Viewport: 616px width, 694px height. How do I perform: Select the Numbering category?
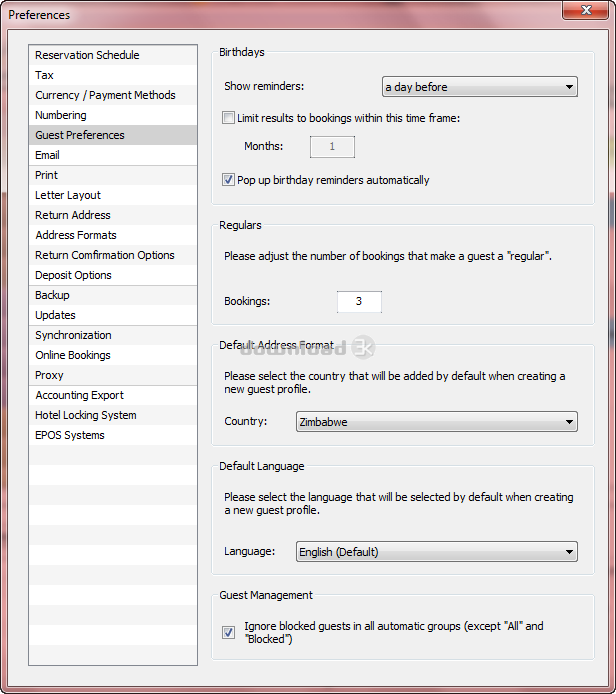(x=61, y=115)
